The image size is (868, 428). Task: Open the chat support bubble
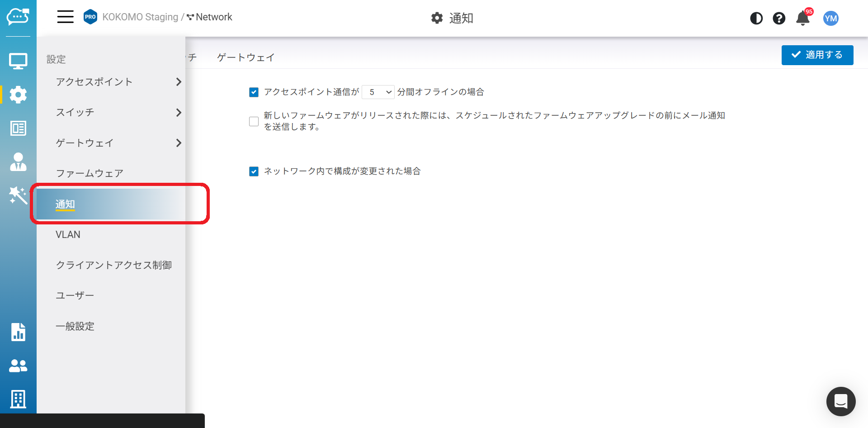tap(840, 401)
